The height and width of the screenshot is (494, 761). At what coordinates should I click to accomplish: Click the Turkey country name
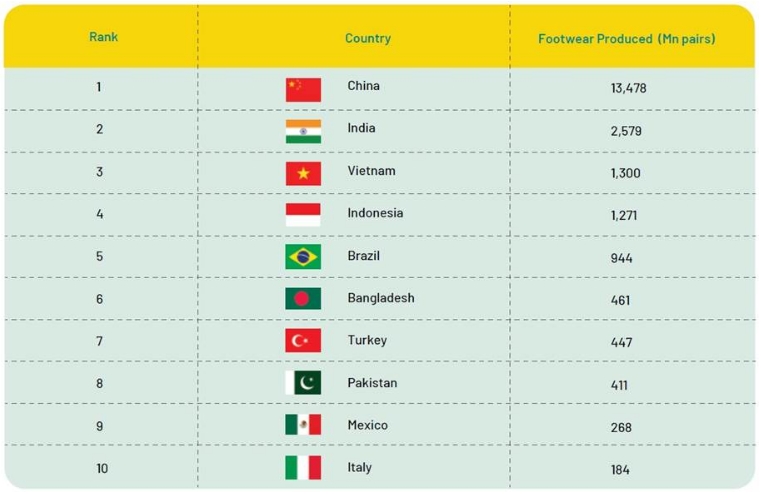click(367, 340)
